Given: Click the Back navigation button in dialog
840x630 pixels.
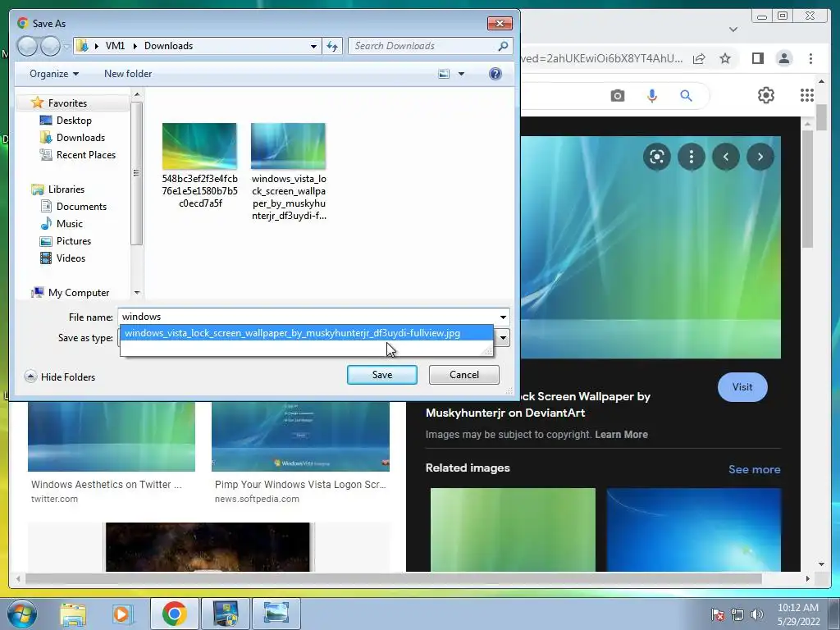Looking at the screenshot, I should [x=27, y=46].
